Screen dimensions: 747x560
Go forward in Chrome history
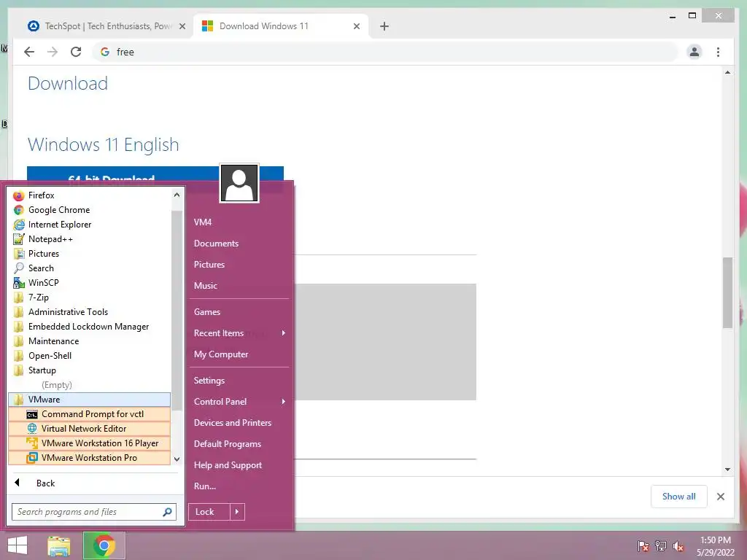(x=53, y=52)
